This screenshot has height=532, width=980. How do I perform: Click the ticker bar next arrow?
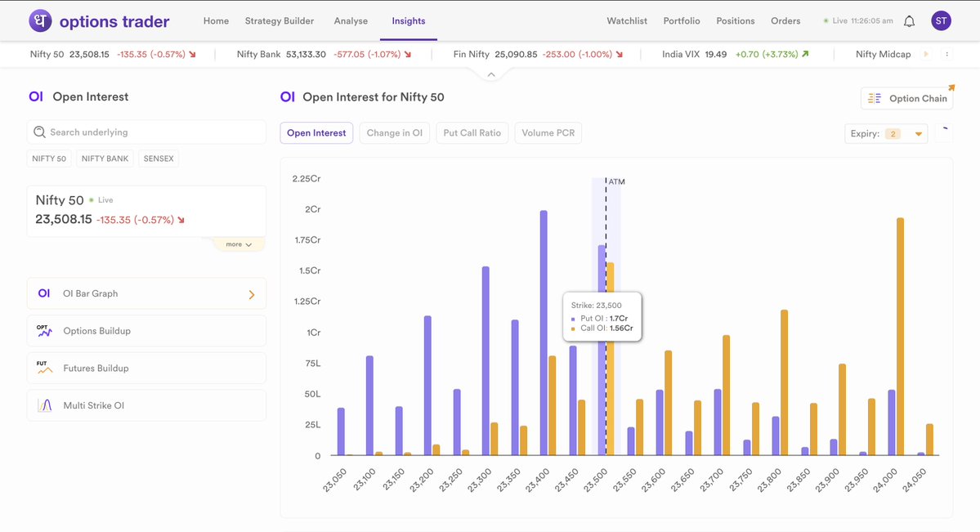tap(925, 55)
